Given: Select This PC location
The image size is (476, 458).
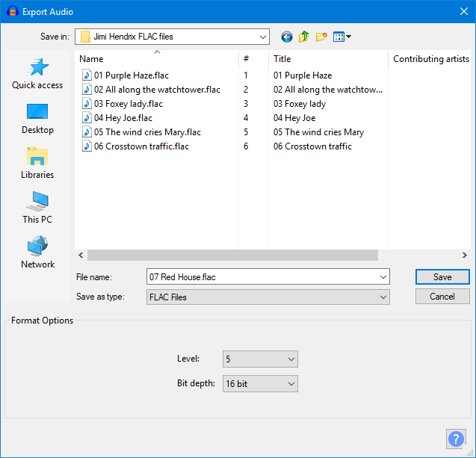Looking at the screenshot, I should [37, 208].
